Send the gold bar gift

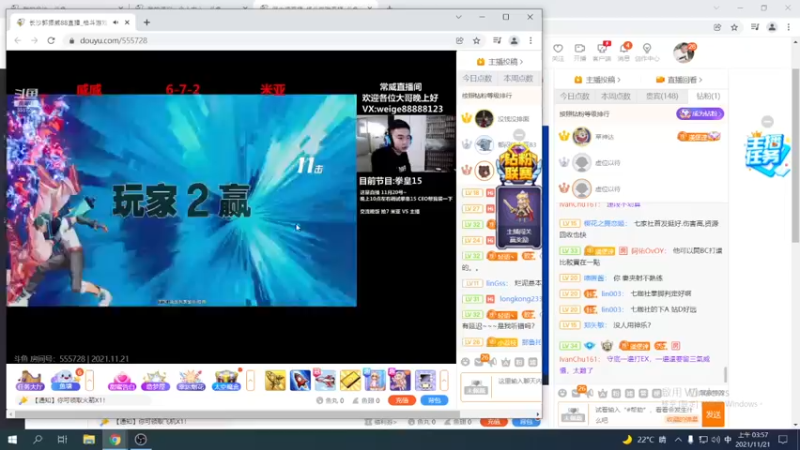[x=350, y=381]
